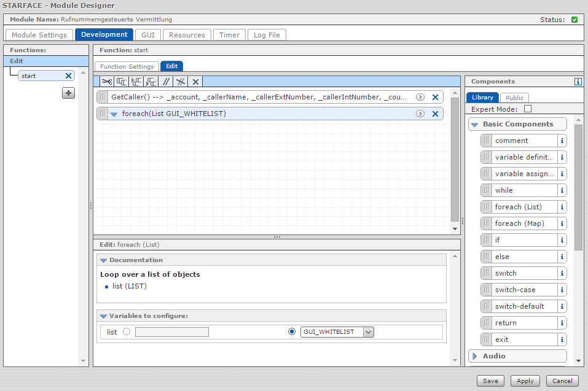
Task: Switch to the GUI tab
Action: pyautogui.click(x=148, y=35)
